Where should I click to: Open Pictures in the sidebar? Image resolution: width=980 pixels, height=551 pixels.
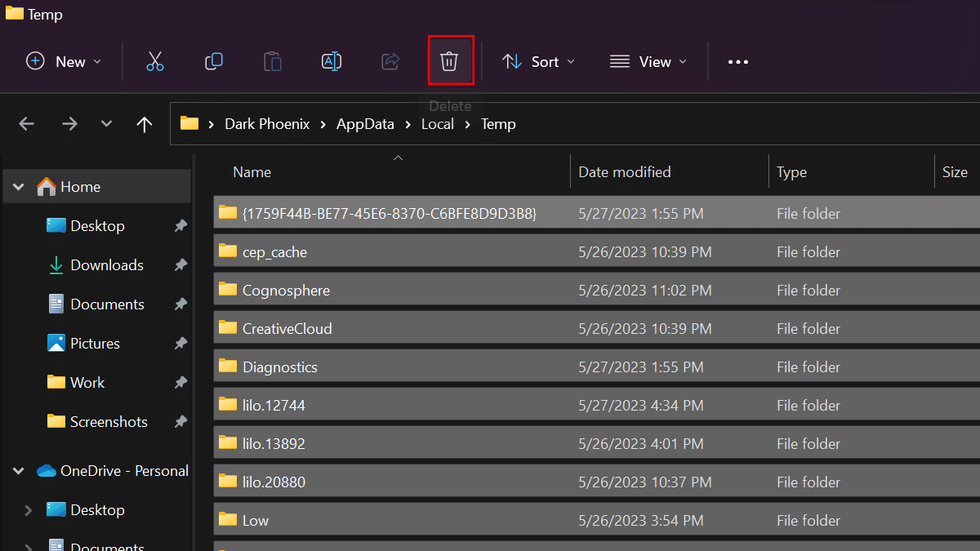(95, 344)
